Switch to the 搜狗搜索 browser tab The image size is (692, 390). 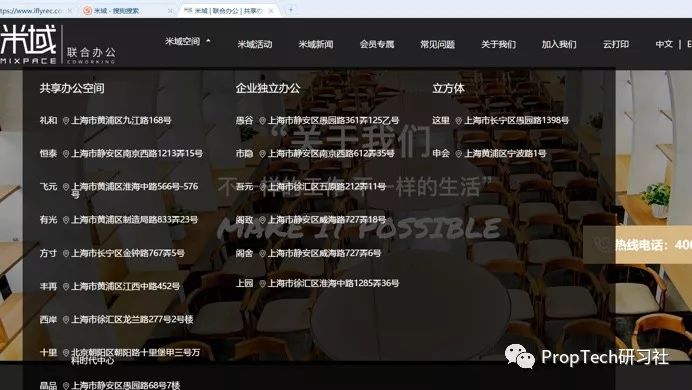(127, 11)
